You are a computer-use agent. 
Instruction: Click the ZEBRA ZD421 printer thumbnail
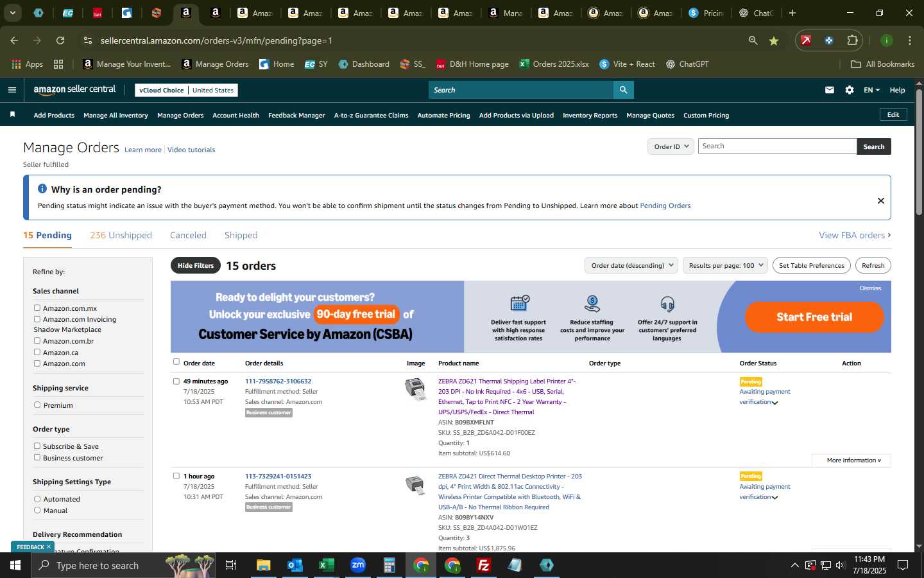click(416, 485)
